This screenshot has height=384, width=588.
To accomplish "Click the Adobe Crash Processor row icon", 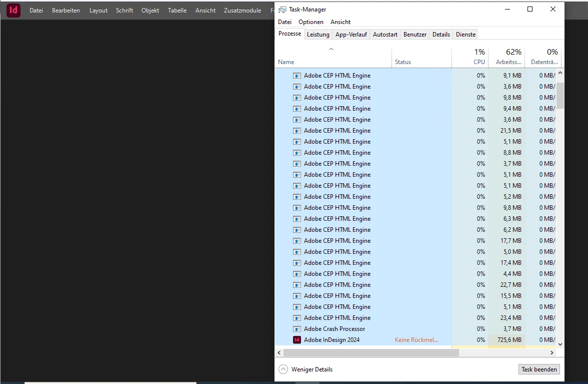I will (296, 329).
